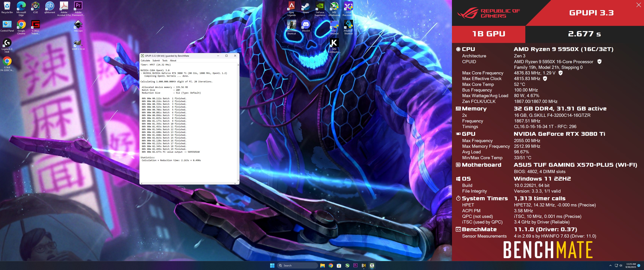This screenshot has height=270, width=644.
Task: Open File Explorer from taskbar
Action: (323, 265)
